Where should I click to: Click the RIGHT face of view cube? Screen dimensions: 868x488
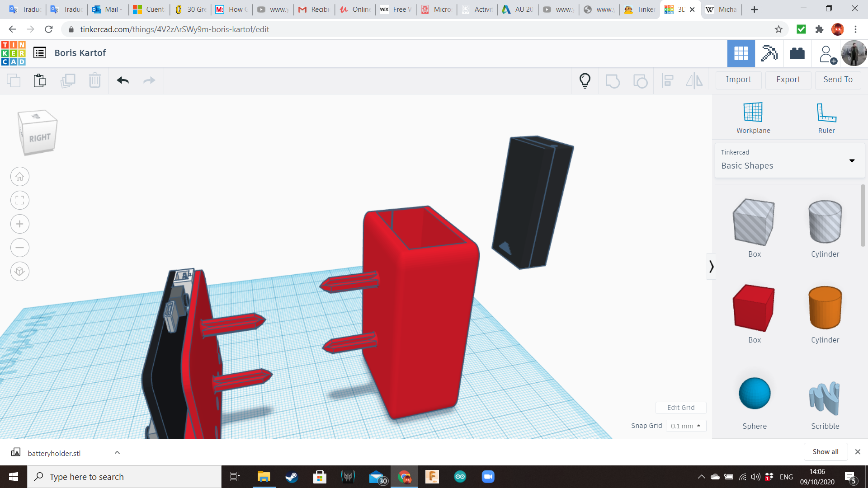click(x=40, y=138)
